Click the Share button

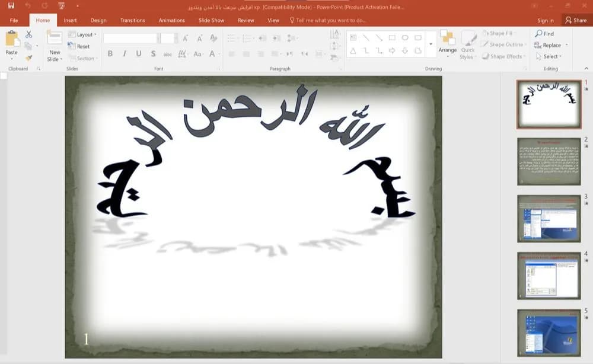coord(576,20)
